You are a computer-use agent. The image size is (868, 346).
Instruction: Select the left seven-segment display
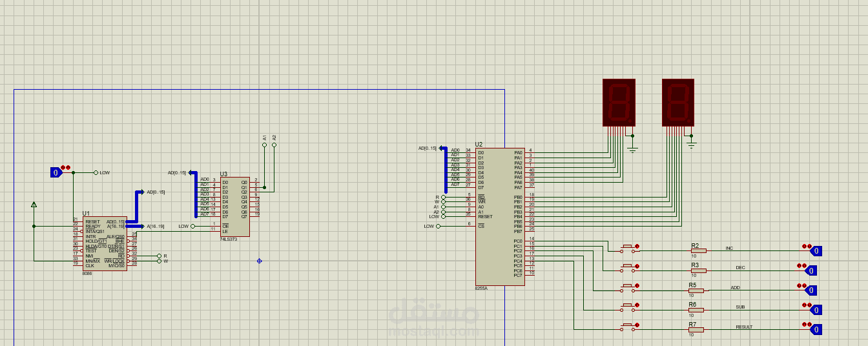[619, 102]
